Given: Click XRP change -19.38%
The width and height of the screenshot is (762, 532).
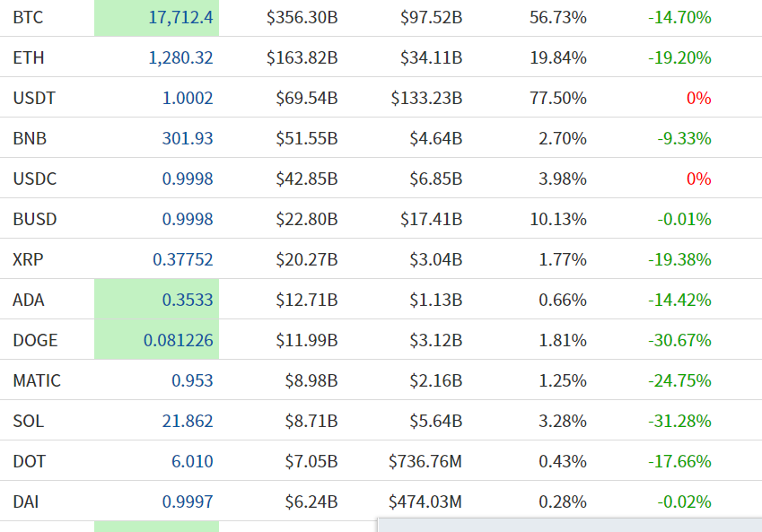Looking at the screenshot, I should coord(679,259).
